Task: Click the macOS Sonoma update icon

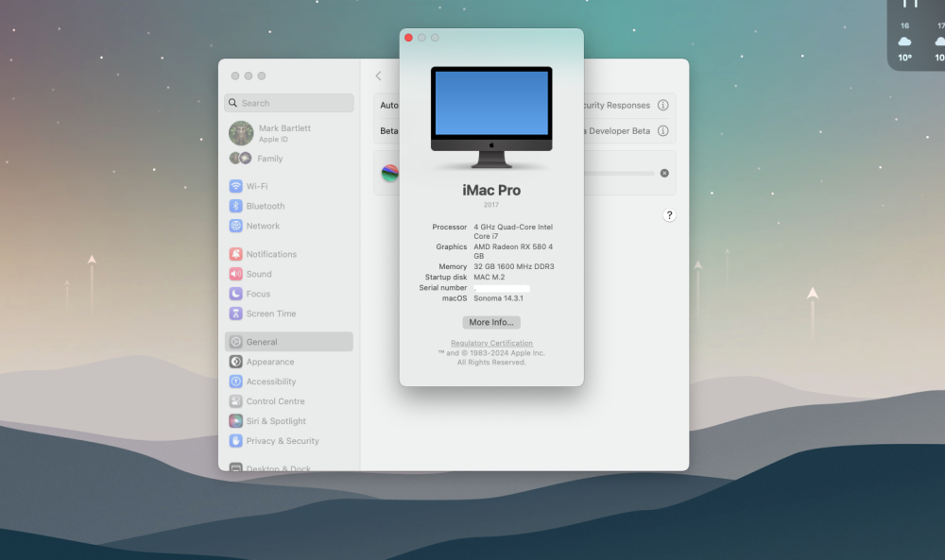Action: click(390, 174)
